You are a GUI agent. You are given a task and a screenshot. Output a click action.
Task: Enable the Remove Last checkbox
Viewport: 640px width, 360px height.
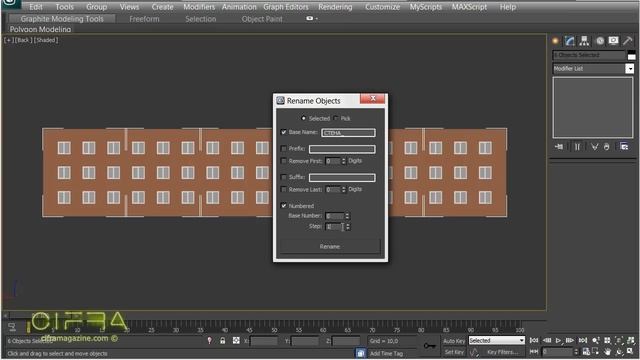pyautogui.click(x=284, y=190)
